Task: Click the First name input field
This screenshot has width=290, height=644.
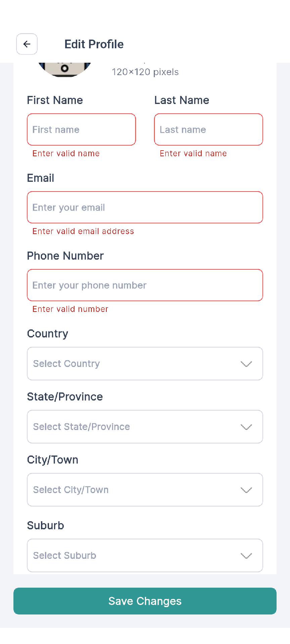Action: pos(81,129)
